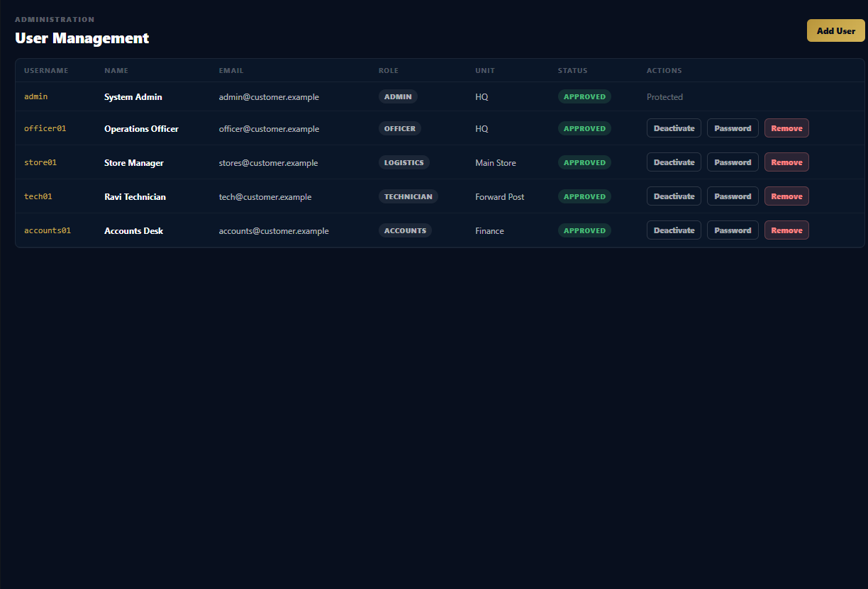This screenshot has height=589, width=868.
Task: Click the UNIT column header
Action: click(485, 70)
